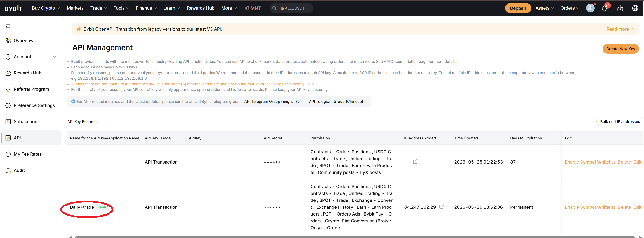Expand the Finance dropdown
The image size is (644, 238).
coord(146,8)
